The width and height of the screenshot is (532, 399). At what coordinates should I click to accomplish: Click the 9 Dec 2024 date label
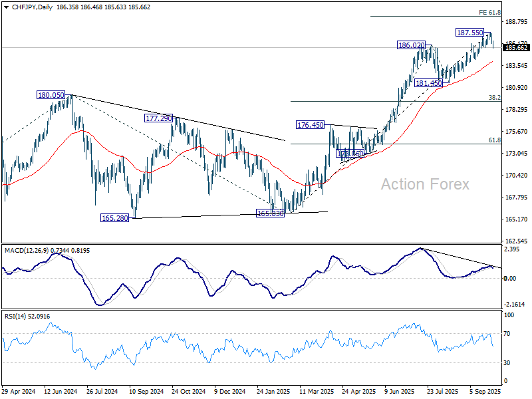tap(229, 391)
